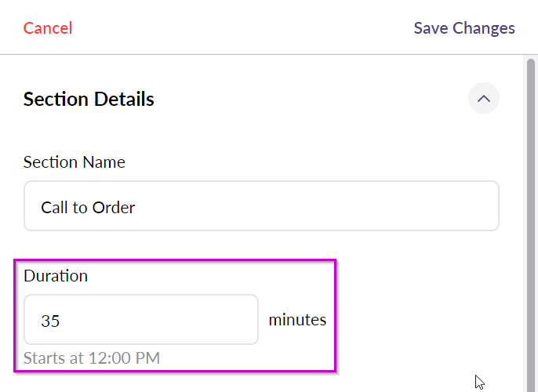Click the 12:00 PM start time text
The width and height of the screenshot is (538, 392).
click(x=124, y=358)
